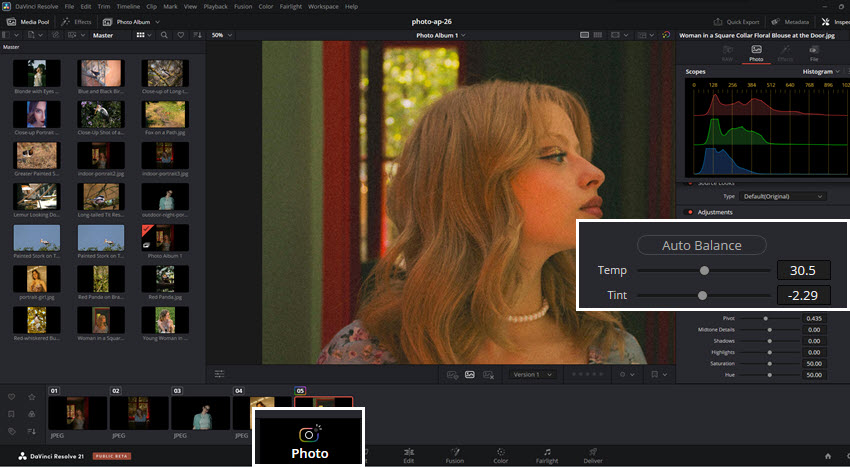Select the portrait-girl.jpg thumbnail
The height and width of the screenshot is (467, 850).
[x=37, y=279]
